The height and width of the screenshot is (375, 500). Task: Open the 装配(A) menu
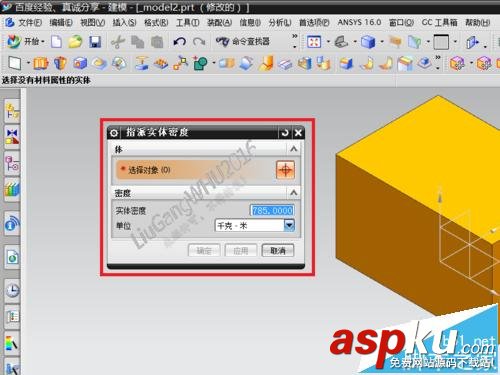(219, 23)
